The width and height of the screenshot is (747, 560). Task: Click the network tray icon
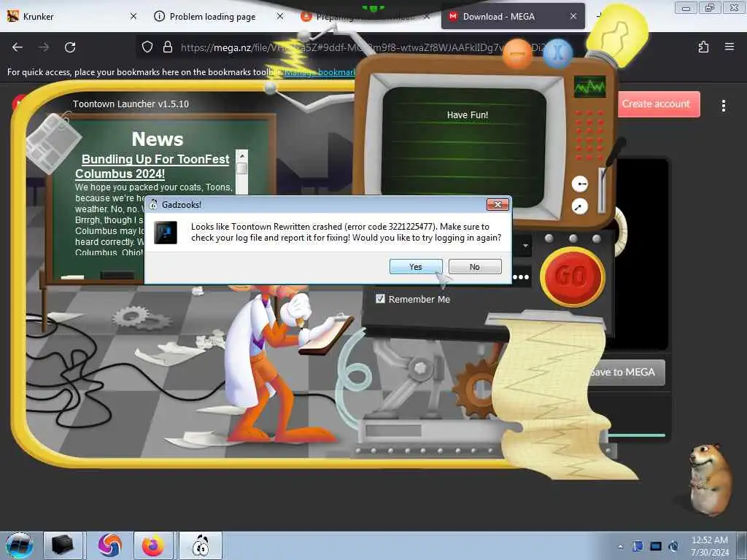coord(656,546)
